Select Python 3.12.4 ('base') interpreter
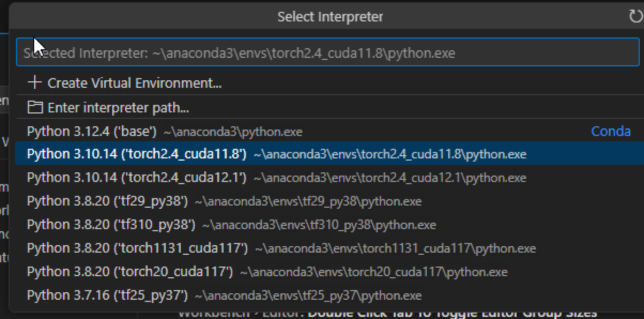 tap(91, 132)
